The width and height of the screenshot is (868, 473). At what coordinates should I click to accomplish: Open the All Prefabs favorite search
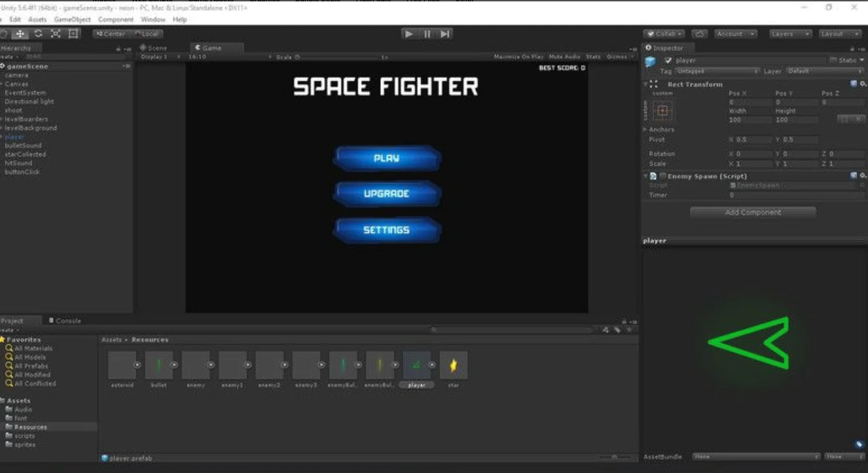click(x=27, y=366)
